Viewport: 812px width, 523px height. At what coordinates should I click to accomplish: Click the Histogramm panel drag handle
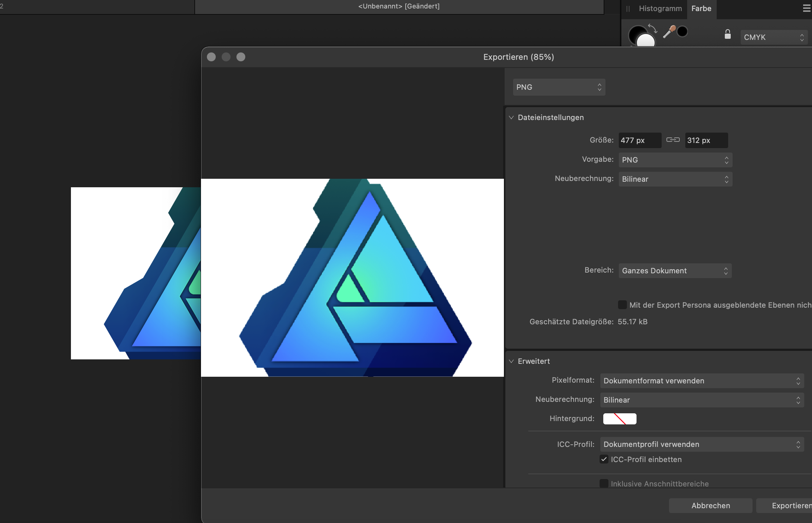point(628,8)
